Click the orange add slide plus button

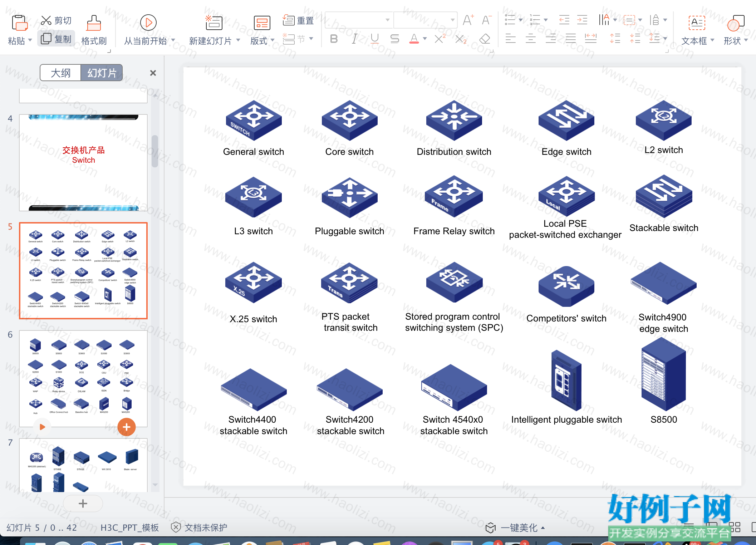click(x=127, y=427)
